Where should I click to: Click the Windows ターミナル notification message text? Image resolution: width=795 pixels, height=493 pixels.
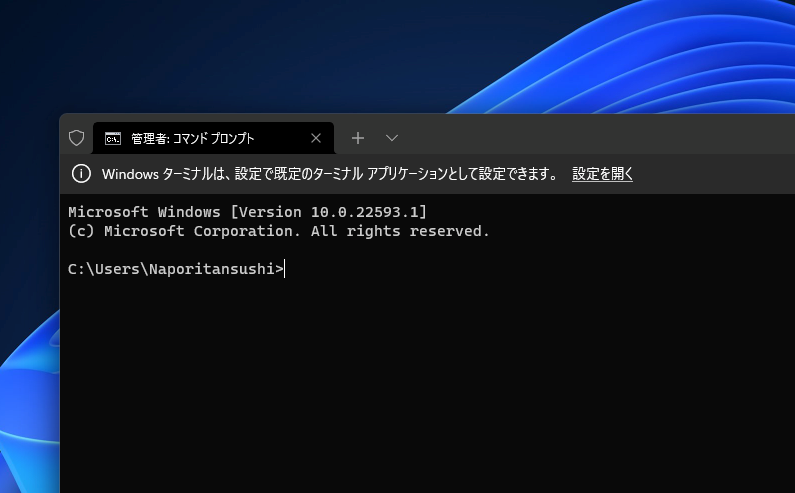pyautogui.click(x=330, y=174)
